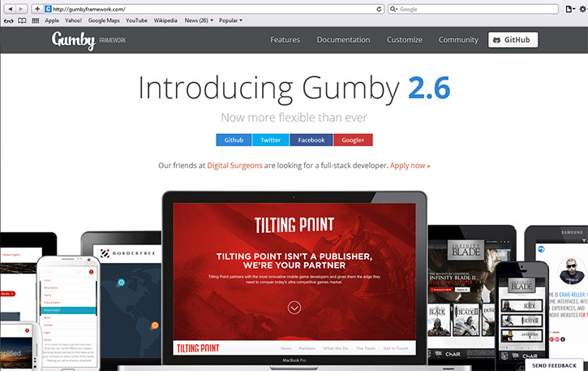Follow the Digital Surgeons link

(x=234, y=166)
